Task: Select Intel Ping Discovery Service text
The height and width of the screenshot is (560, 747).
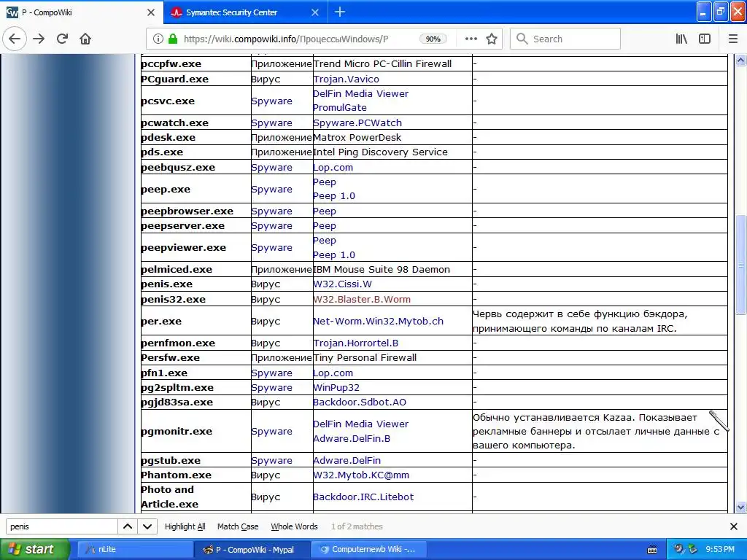Action: (x=380, y=152)
